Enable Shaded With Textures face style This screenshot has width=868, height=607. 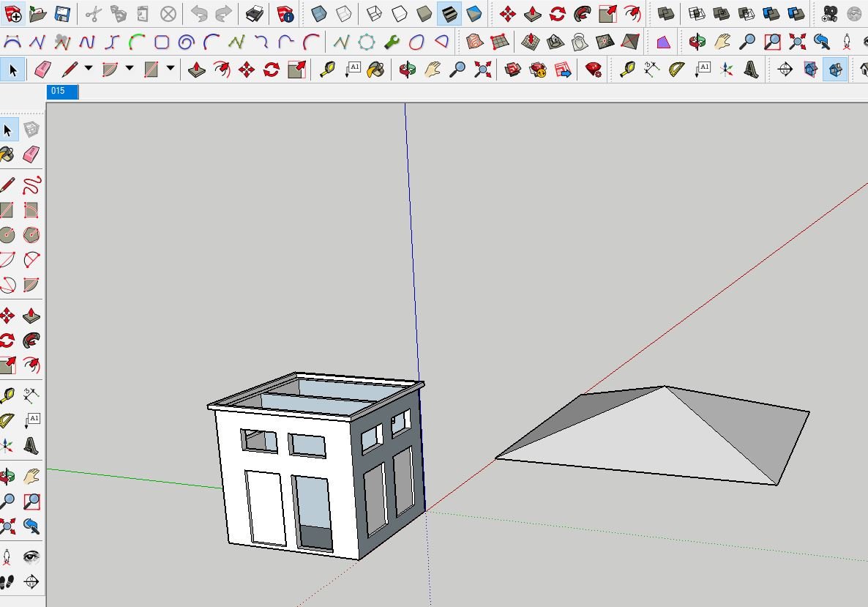449,14
